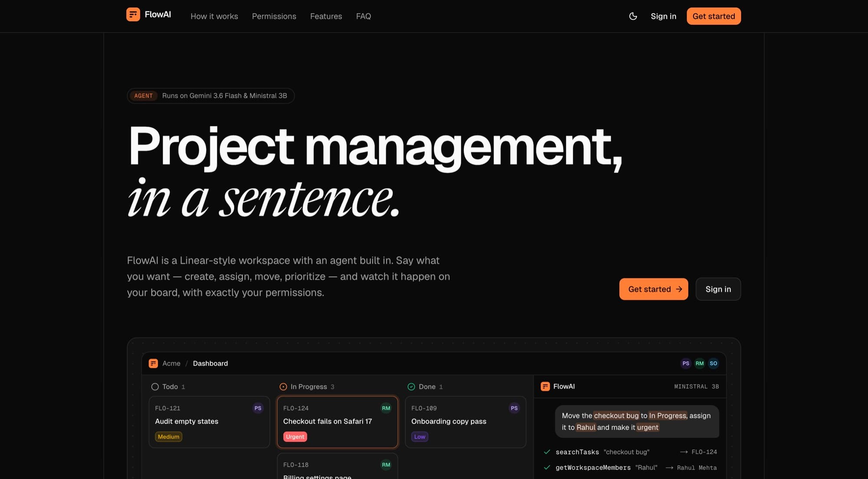Open the Audit empty states card

click(209, 422)
